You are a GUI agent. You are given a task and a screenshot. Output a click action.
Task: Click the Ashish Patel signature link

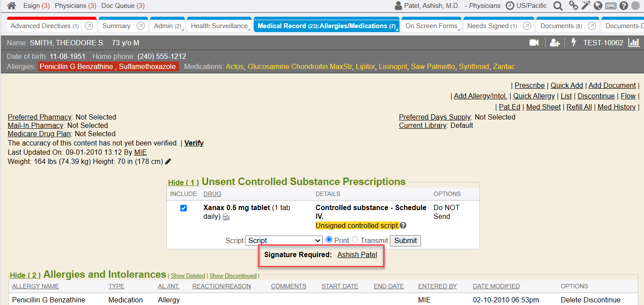pos(357,254)
